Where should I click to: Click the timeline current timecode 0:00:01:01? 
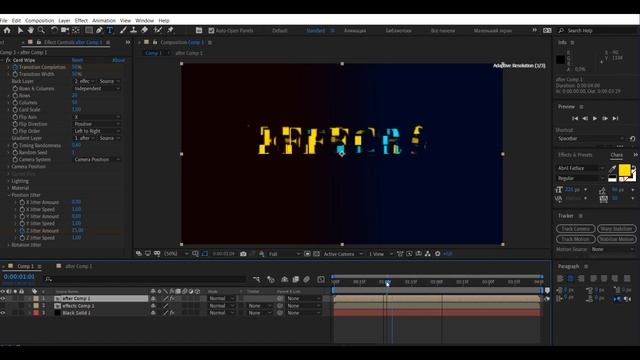click(x=19, y=277)
